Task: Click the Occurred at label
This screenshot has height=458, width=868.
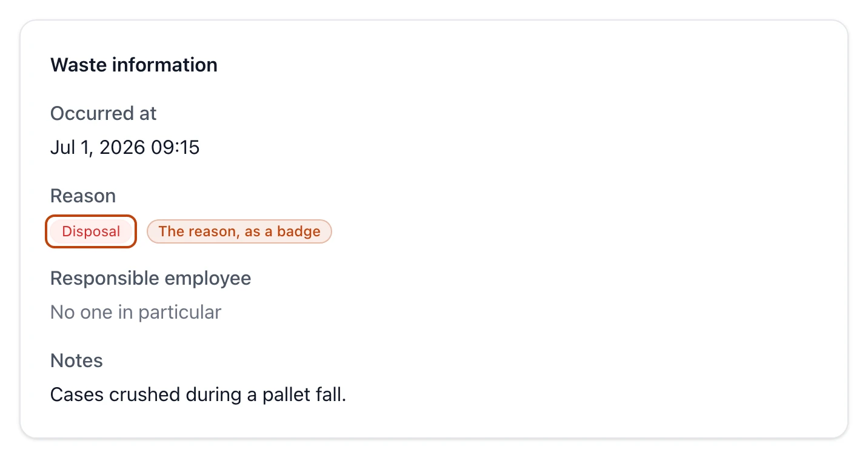Action: [104, 113]
